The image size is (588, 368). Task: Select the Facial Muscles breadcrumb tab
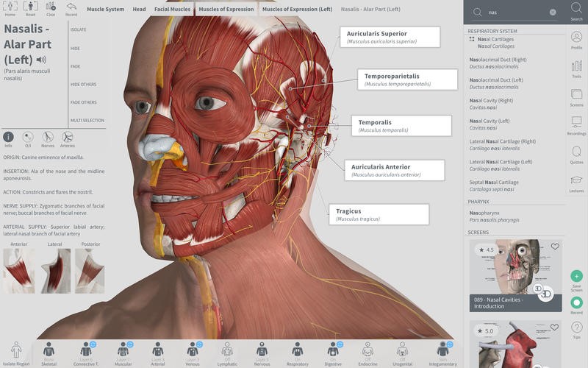coord(173,9)
